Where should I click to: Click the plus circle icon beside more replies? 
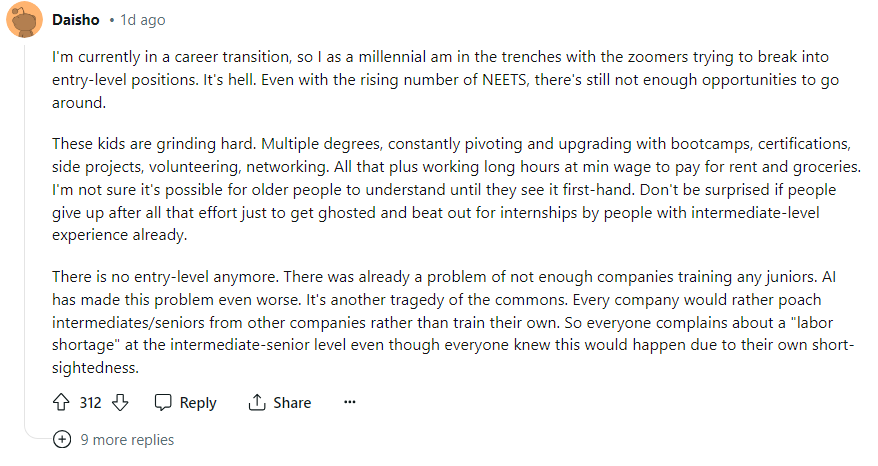pyautogui.click(x=62, y=439)
